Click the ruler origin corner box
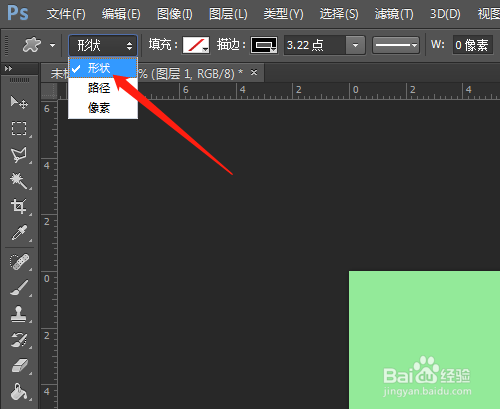Screen dimensions: 500x409 [x=49, y=91]
